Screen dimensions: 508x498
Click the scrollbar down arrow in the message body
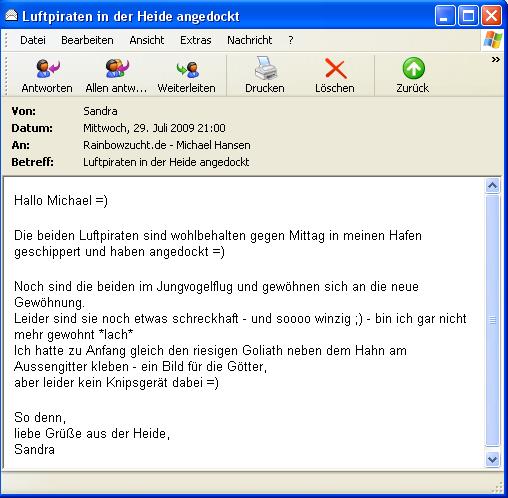click(x=493, y=460)
